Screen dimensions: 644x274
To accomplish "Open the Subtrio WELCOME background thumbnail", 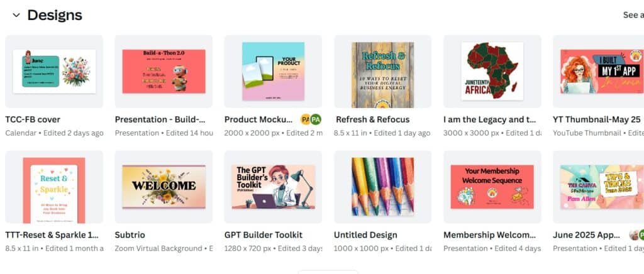I will [x=164, y=187].
